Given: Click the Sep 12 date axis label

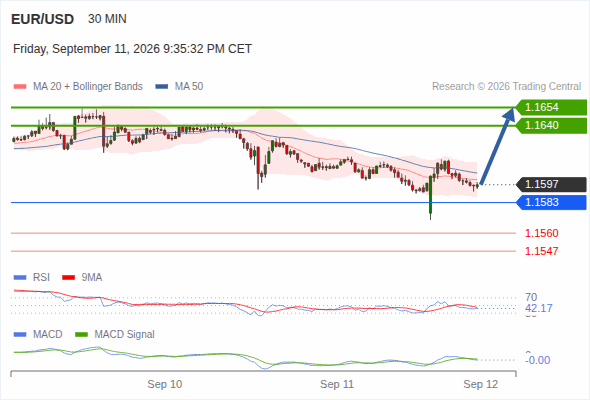Looking at the screenshot, I should [x=481, y=384].
